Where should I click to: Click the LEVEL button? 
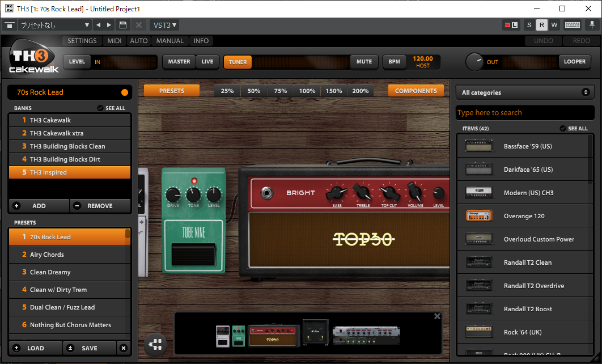click(77, 61)
